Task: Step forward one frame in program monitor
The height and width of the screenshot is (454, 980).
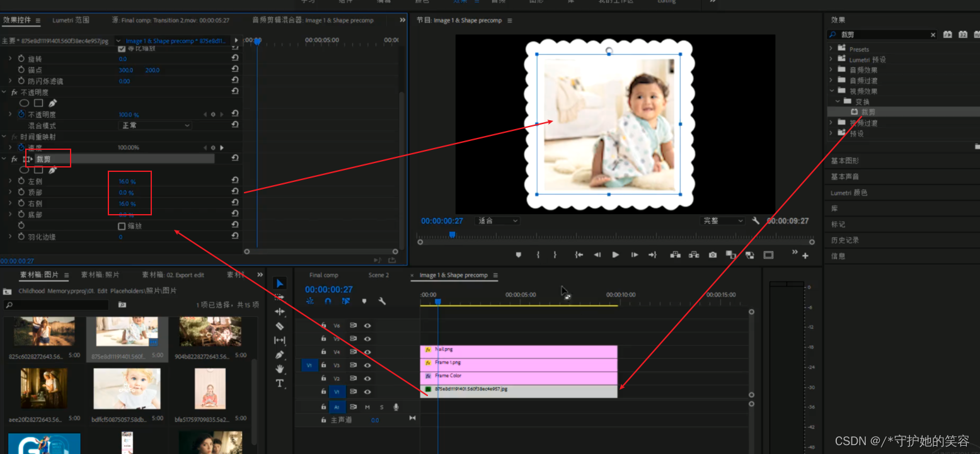Action: 635,255
